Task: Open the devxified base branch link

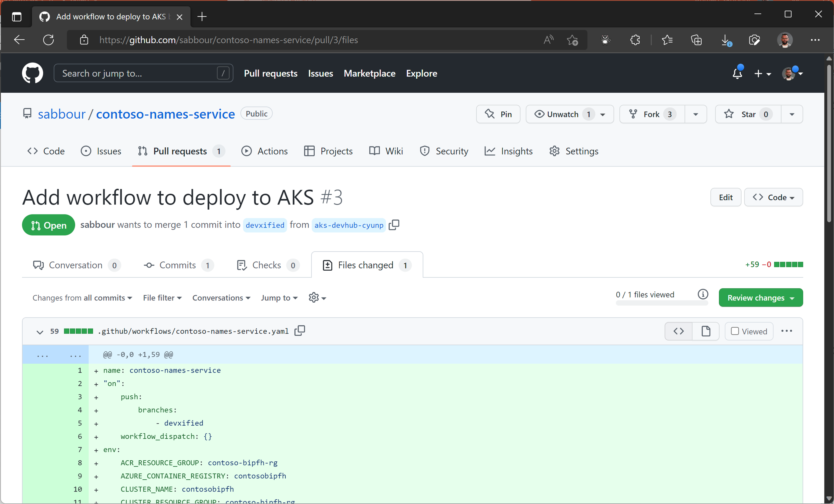Action: pyautogui.click(x=265, y=225)
